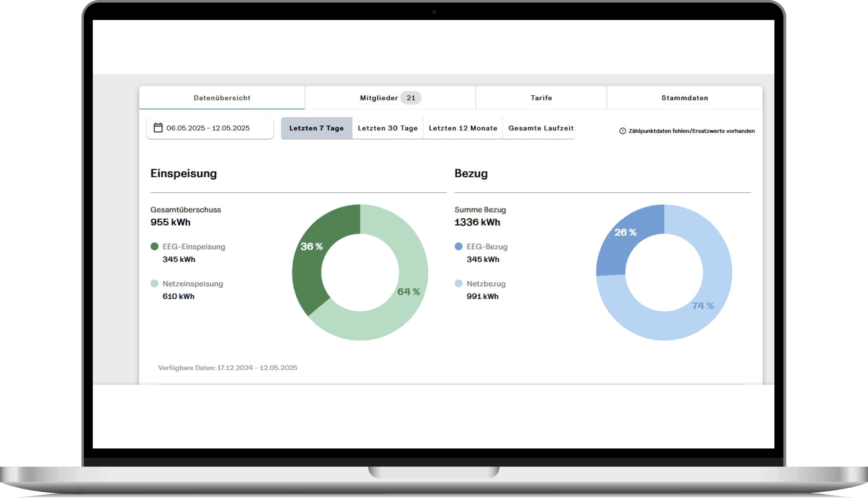This screenshot has height=498, width=868.
Task: Click the light blue Netzbezug legend dot
Action: [x=458, y=283]
